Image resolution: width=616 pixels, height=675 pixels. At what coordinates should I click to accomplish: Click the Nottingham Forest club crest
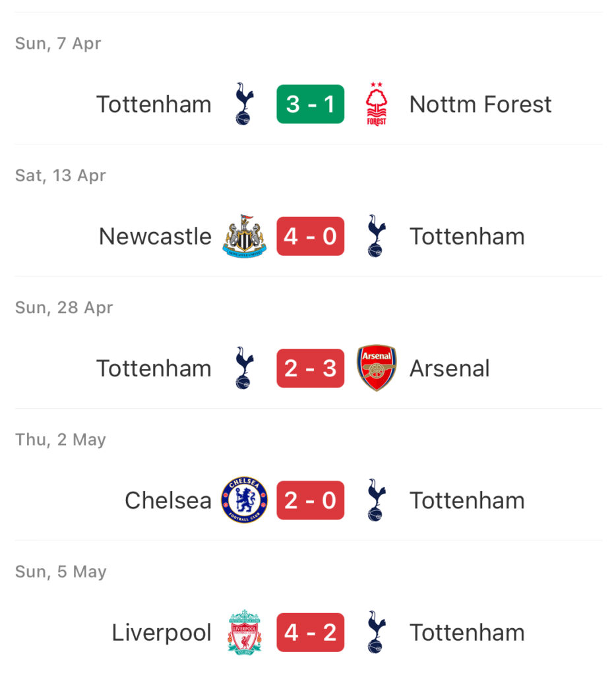coord(376,104)
